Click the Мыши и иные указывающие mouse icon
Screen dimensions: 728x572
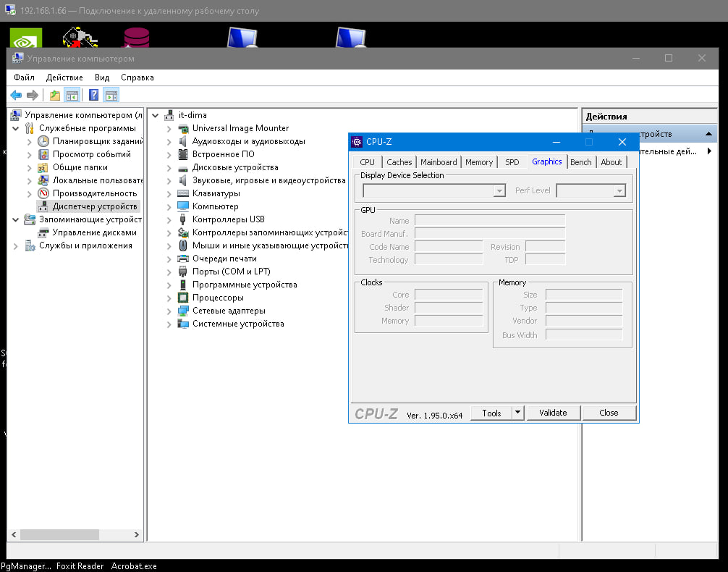pyautogui.click(x=183, y=245)
